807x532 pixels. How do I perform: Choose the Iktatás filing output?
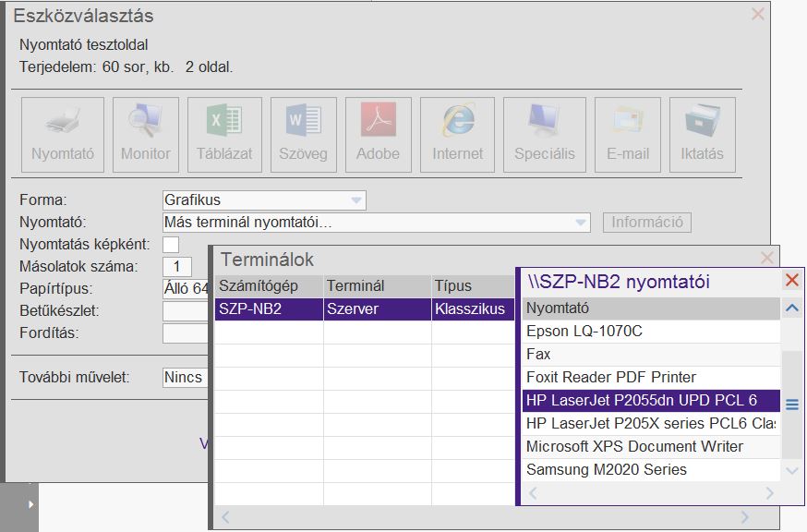coord(702,135)
